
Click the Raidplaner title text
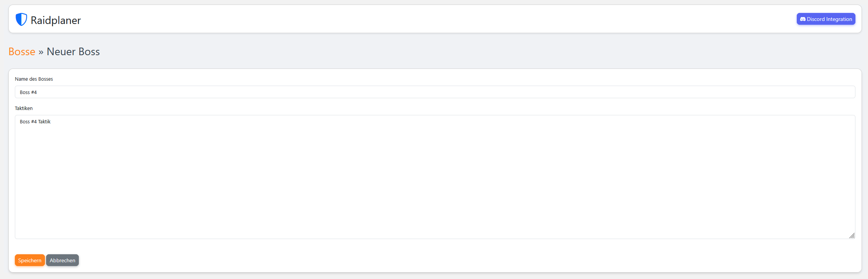point(56,20)
